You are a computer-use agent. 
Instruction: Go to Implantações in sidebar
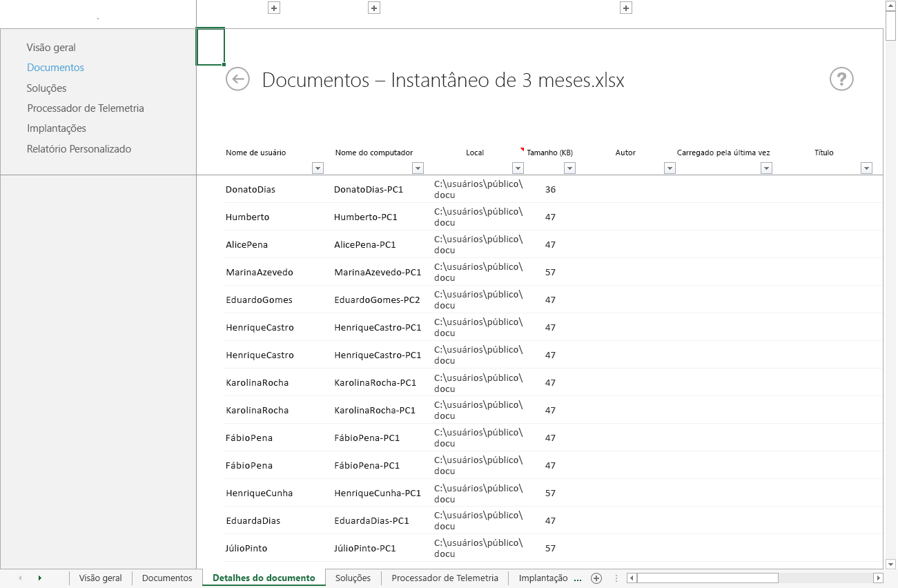57,128
